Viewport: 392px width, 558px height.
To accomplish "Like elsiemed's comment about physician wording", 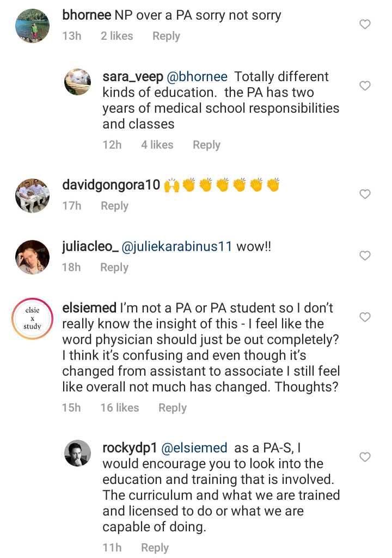I will [x=365, y=317].
